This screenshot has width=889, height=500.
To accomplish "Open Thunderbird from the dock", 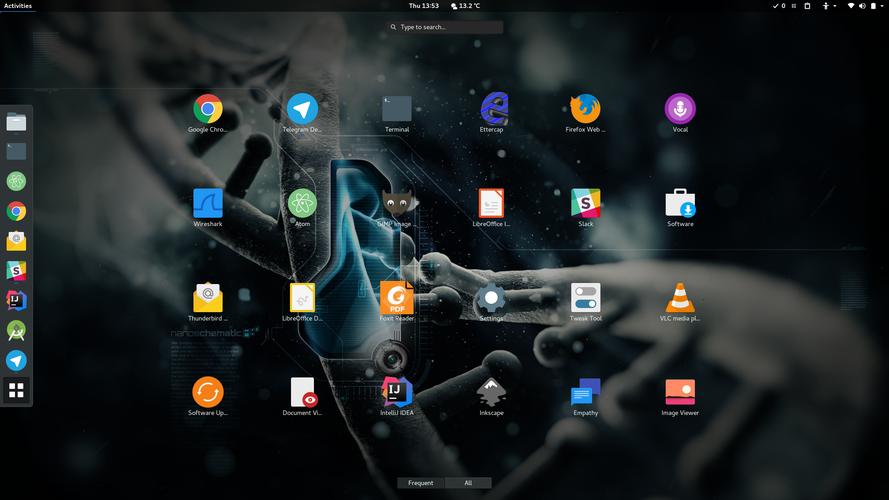I will coord(16,241).
